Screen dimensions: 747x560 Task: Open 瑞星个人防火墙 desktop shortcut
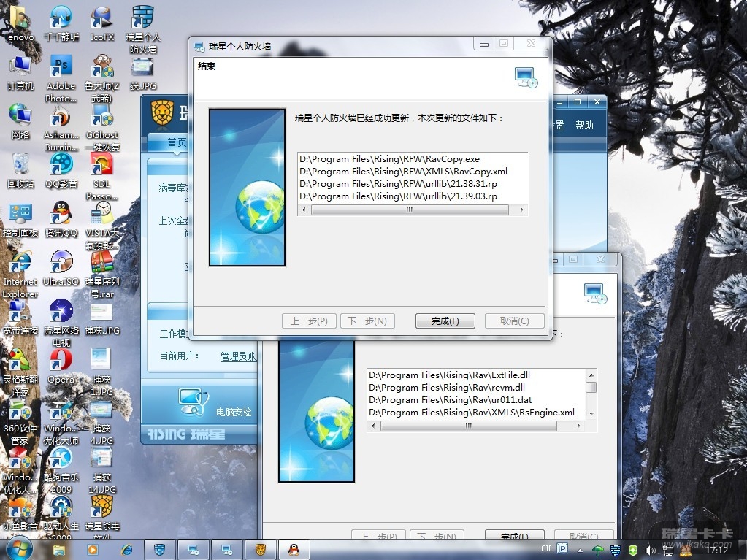pos(143,29)
